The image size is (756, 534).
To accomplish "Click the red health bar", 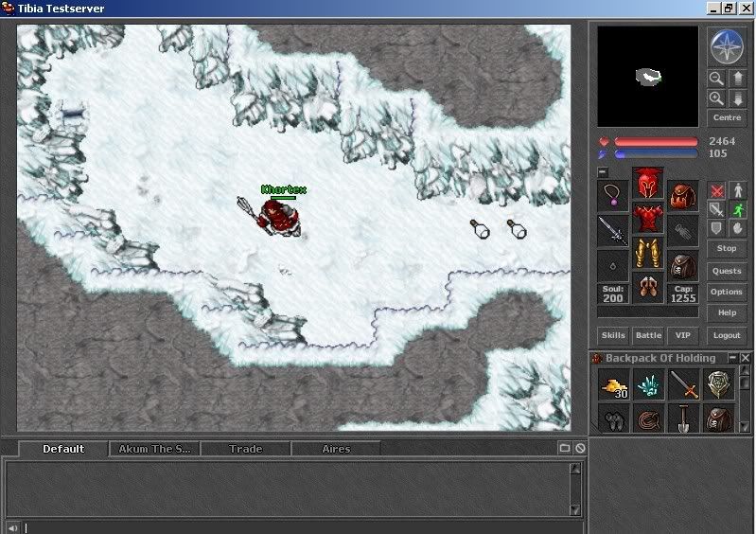I will 656,142.
